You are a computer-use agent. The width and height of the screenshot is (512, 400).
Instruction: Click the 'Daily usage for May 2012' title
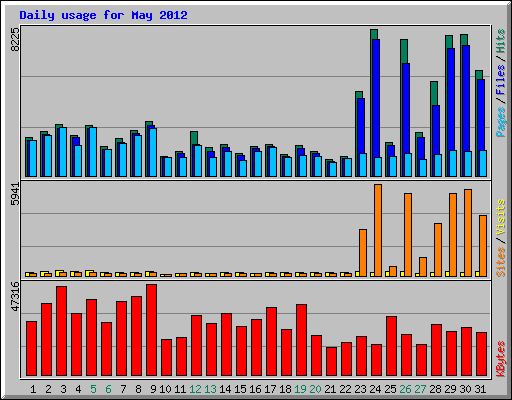pyautogui.click(x=103, y=15)
